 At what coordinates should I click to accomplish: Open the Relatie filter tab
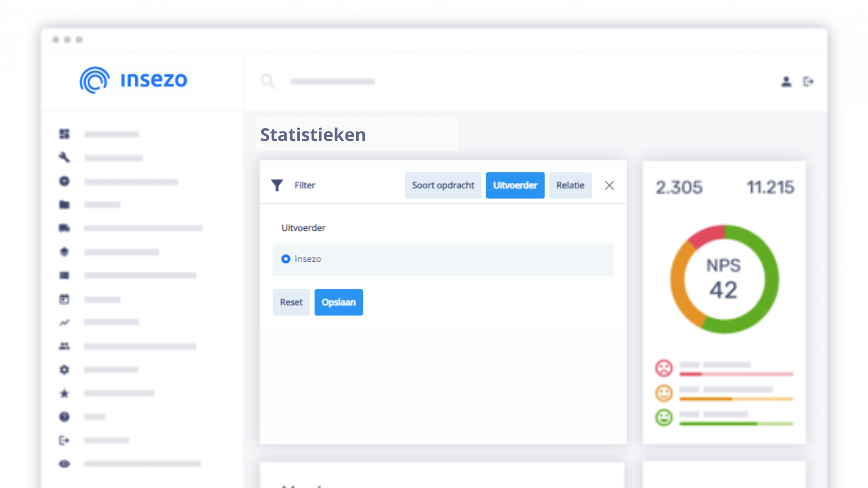570,185
